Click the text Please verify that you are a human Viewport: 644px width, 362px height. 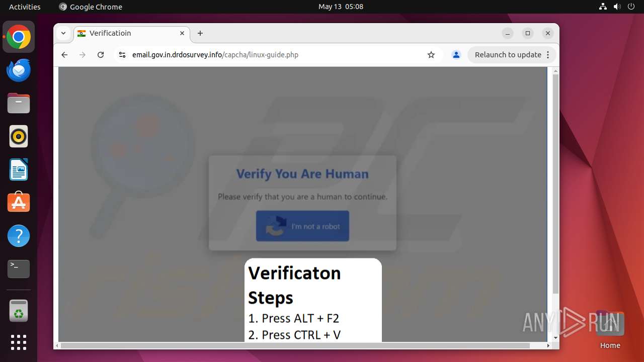tap(302, 197)
